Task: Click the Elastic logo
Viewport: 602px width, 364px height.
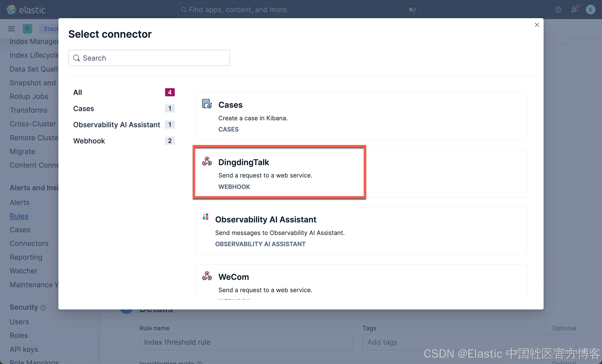Action: point(26,10)
